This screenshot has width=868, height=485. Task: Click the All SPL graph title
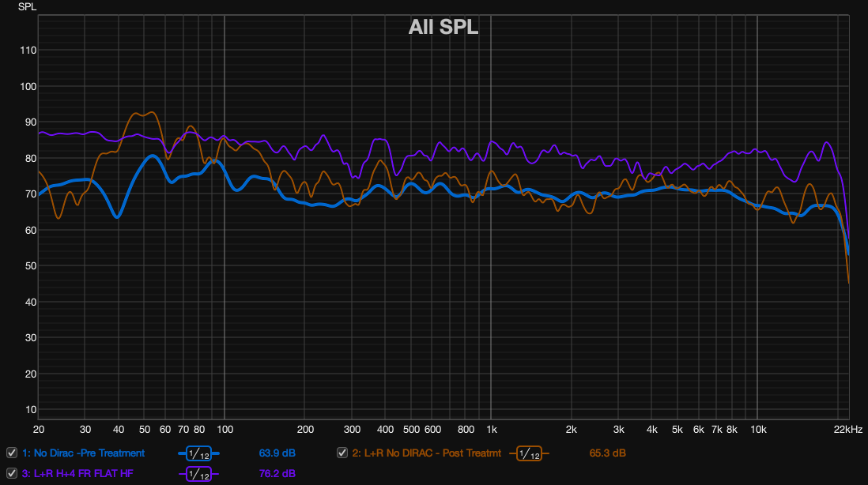tap(443, 28)
